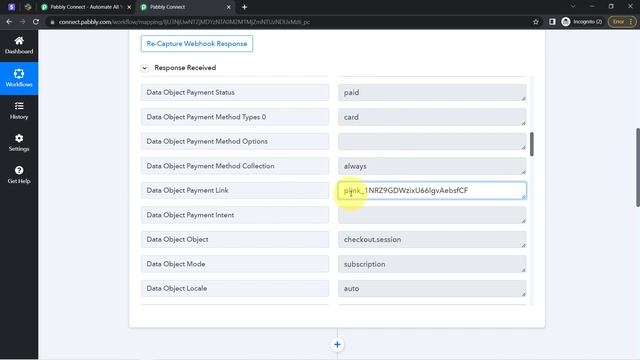The image size is (640, 360).
Task: Click the empty Payment Method Options value
Action: [432, 142]
